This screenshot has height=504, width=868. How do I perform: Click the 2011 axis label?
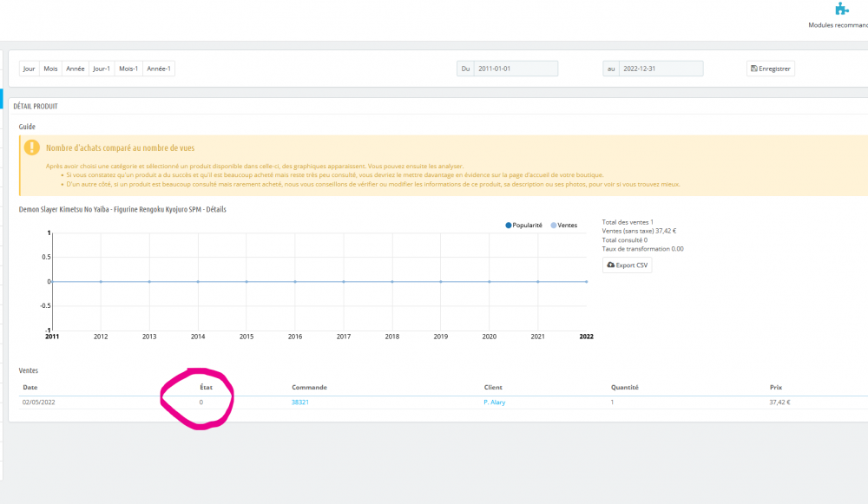point(52,337)
